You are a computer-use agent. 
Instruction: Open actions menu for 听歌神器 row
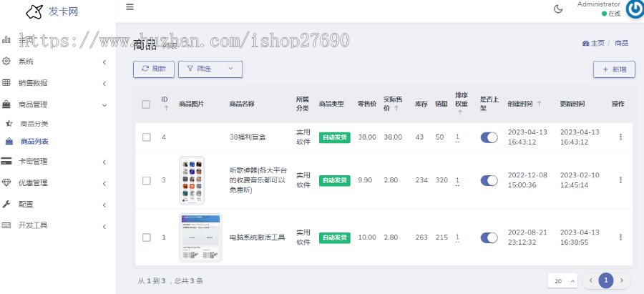[x=620, y=180]
